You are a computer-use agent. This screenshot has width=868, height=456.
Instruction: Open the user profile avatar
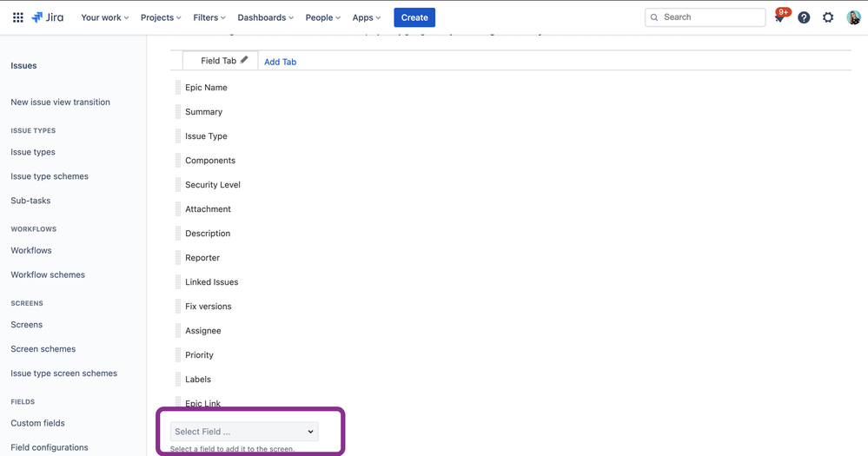tap(853, 17)
